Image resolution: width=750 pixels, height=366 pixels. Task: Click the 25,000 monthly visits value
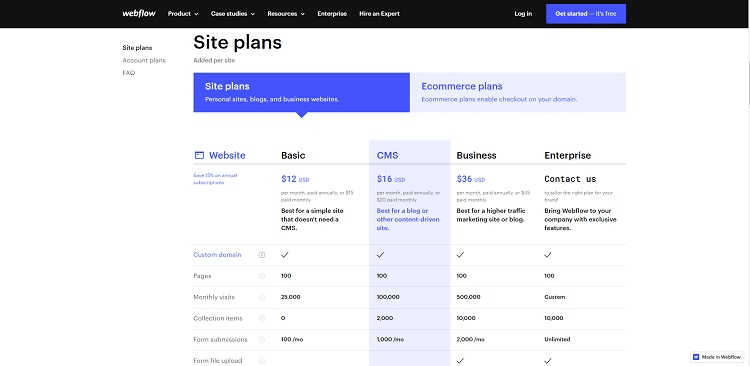[291, 297]
